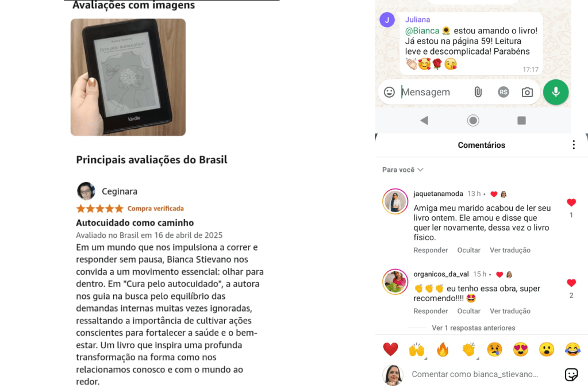Screen dimensions: 588x392
Task: Tap the fire emoji quick reaction
Action: coord(443,349)
